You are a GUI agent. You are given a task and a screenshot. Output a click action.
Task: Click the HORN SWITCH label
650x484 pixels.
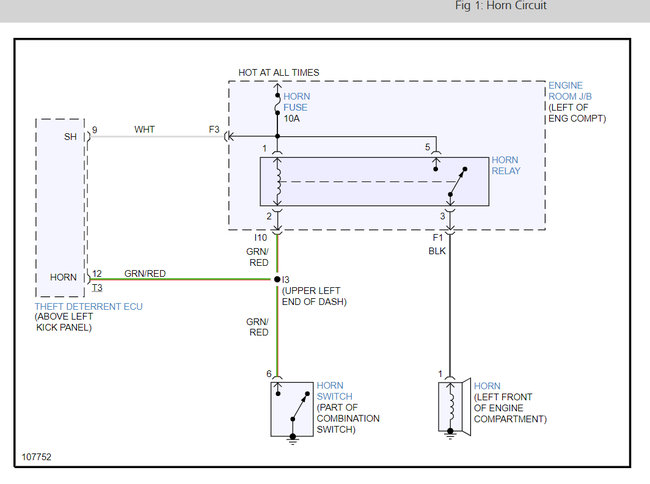[x=335, y=391]
